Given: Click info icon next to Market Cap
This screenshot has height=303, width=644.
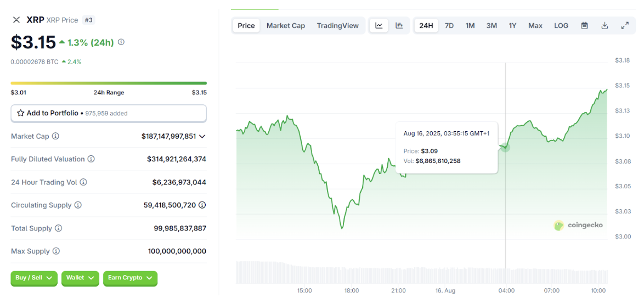Looking at the screenshot, I should (55, 136).
